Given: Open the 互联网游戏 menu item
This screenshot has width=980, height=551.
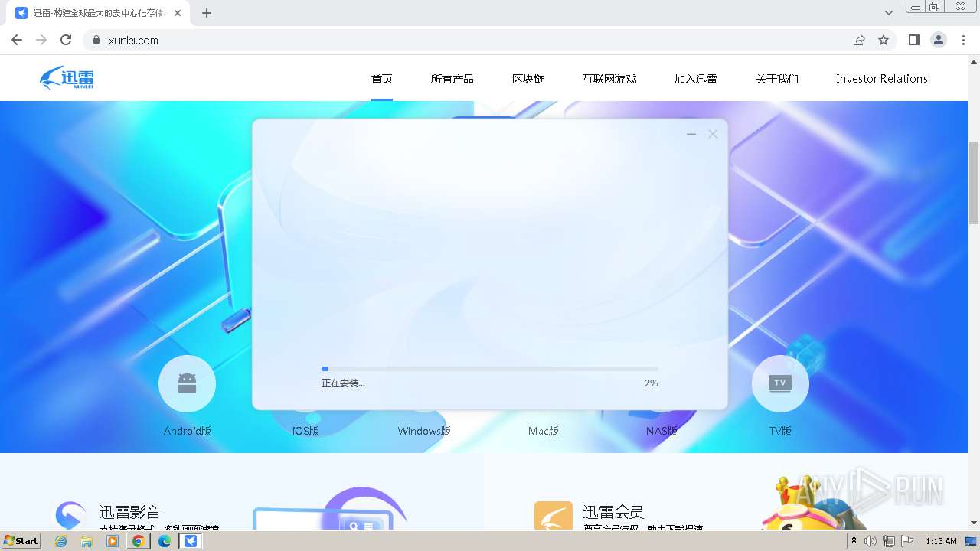Looking at the screenshot, I should point(609,79).
